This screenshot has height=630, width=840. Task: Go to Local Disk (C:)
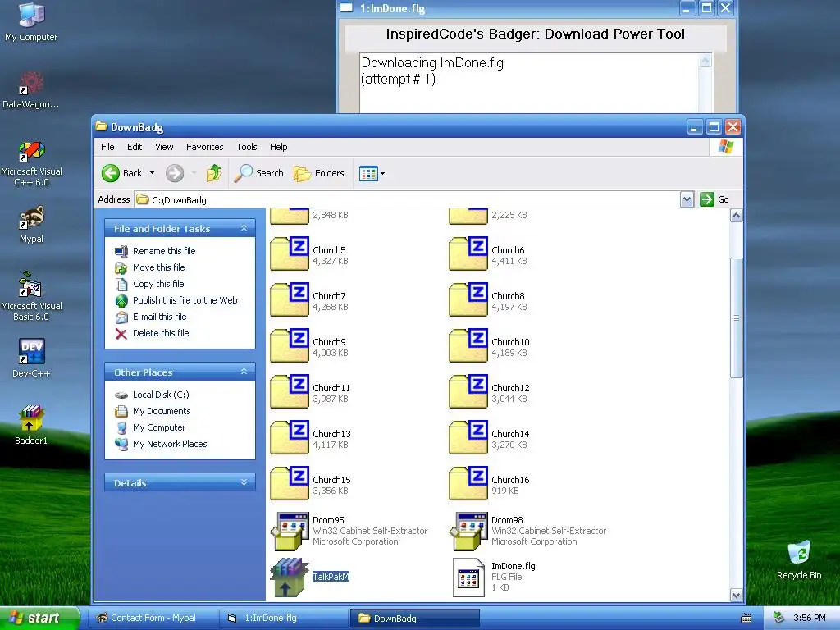tap(161, 395)
